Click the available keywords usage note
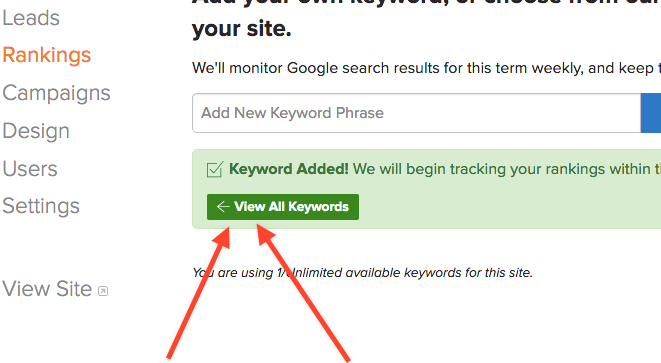The height and width of the screenshot is (363, 661). point(363,273)
